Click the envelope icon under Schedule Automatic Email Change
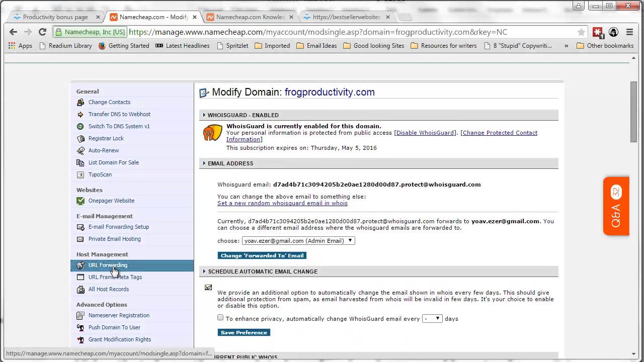The width and height of the screenshot is (644, 362). [208, 288]
